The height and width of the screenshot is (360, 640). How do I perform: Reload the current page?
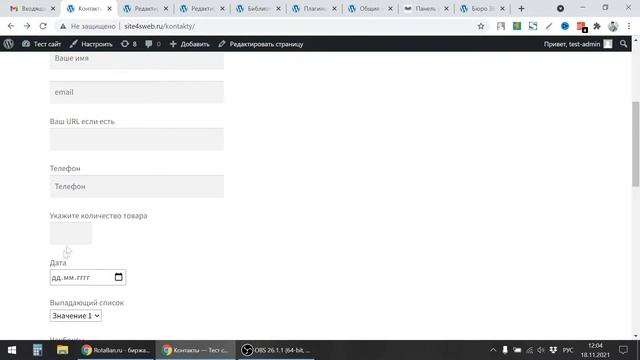coord(43,26)
